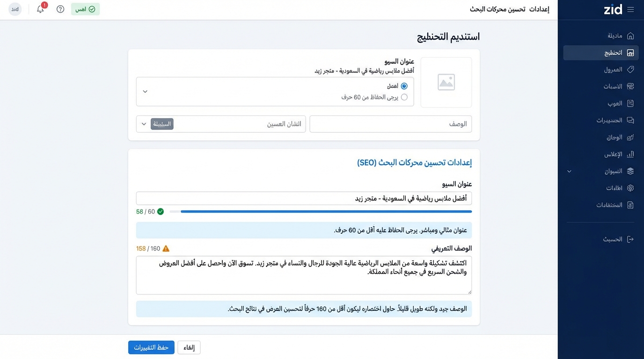Click the إلغاء cancel button
The image size is (644, 359).
pos(189,347)
